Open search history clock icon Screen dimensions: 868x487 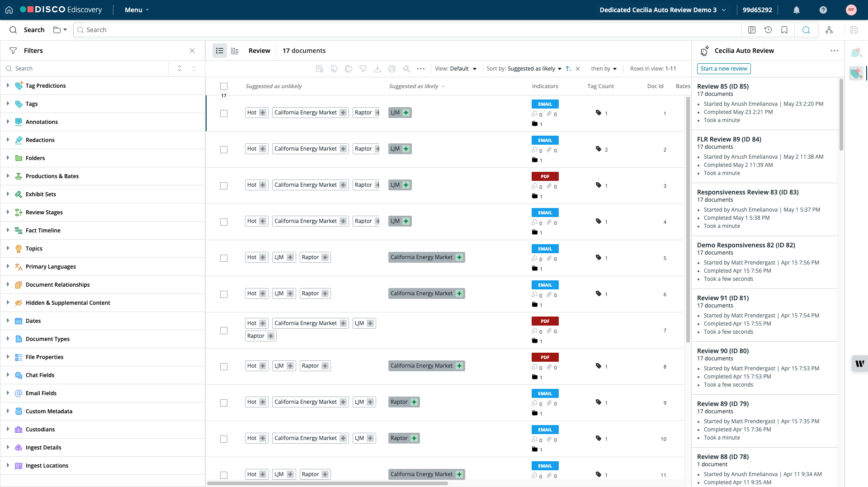point(768,30)
